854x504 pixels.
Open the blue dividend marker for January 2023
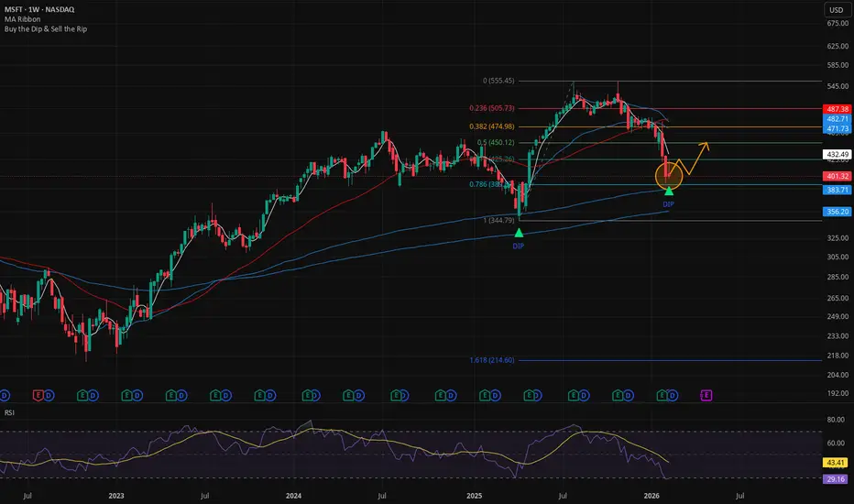click(x=137, y=395)
